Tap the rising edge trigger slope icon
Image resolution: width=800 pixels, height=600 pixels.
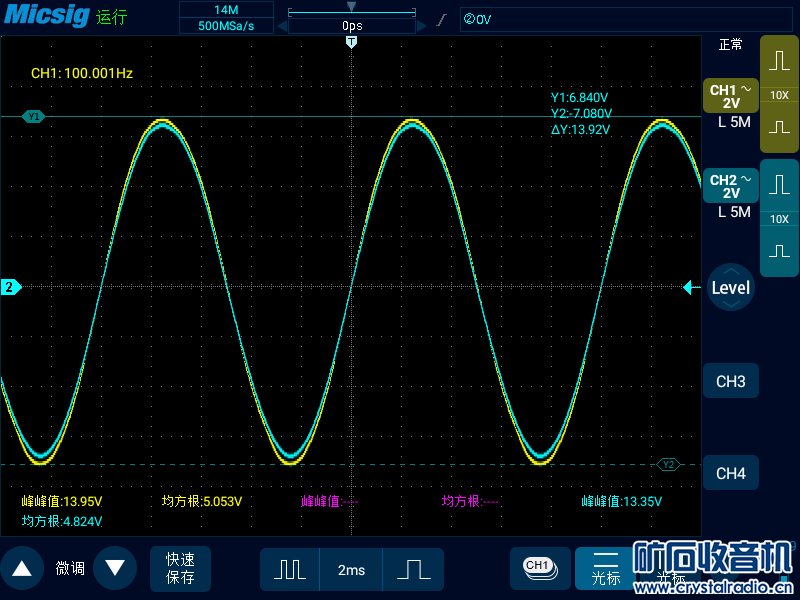(442, 20)
